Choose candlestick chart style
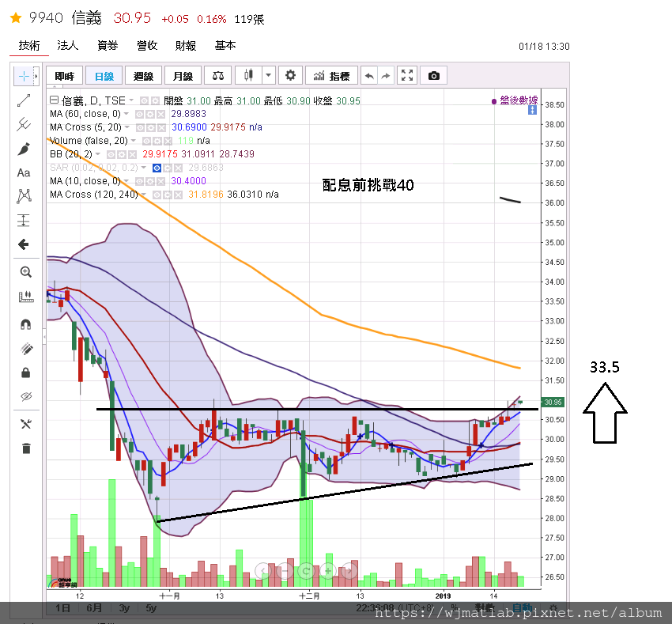 pos(248,76)
